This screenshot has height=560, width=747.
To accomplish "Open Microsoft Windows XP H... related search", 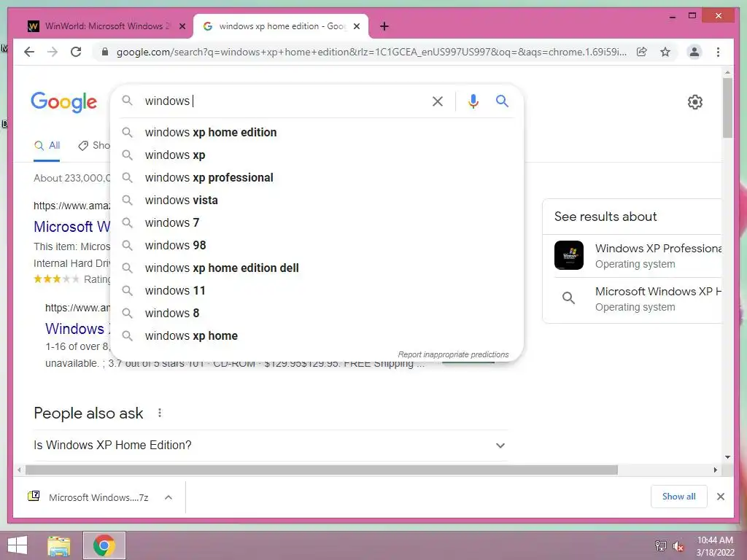I will point(638,298).
